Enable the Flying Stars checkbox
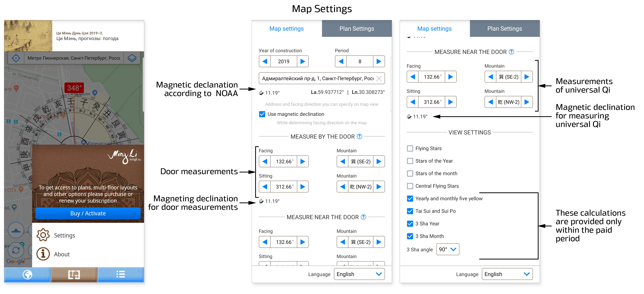 pyautogui.click(x=410, y=148)
